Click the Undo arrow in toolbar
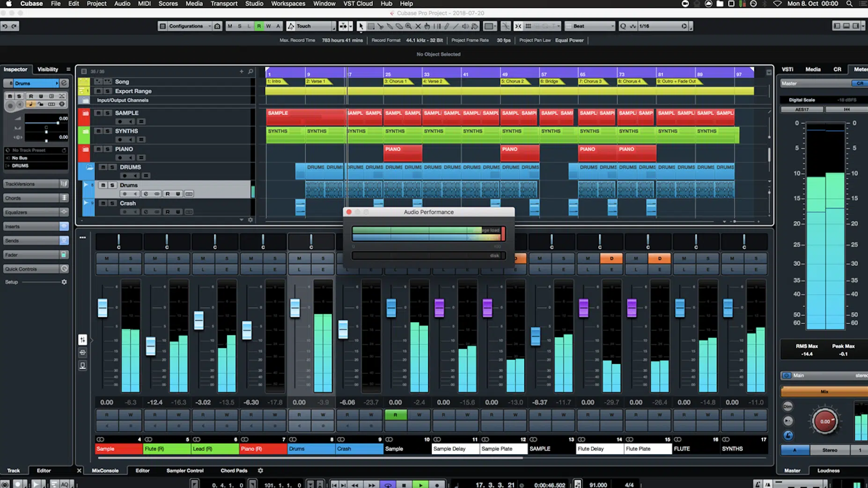This screenshot has height=488, width=868. [x=5, y=26]
